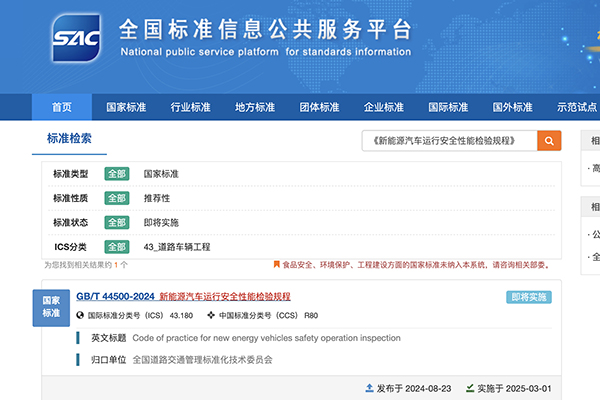600x400 pixels.
Task: Toggle 全部 filter for 标准性质
Action: coord(117,198)
